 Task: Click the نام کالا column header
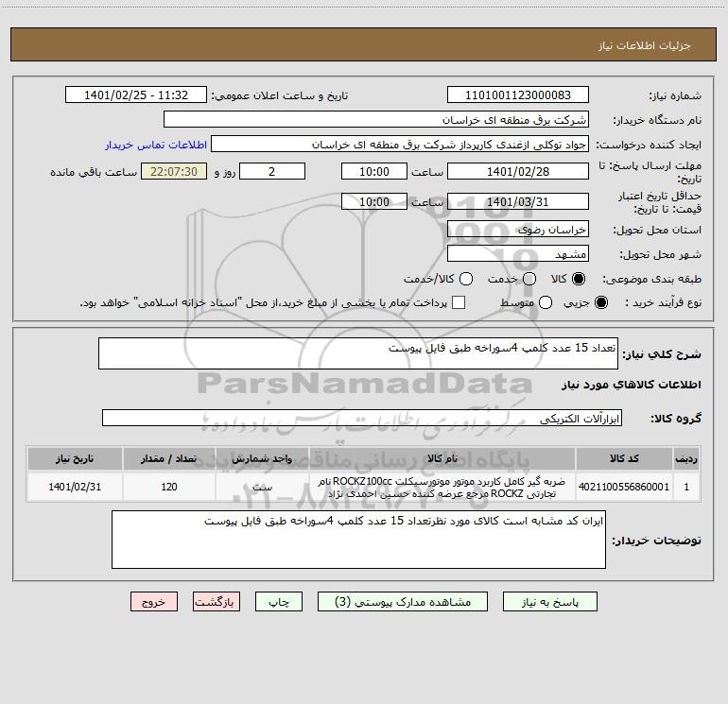click(442, 458)
